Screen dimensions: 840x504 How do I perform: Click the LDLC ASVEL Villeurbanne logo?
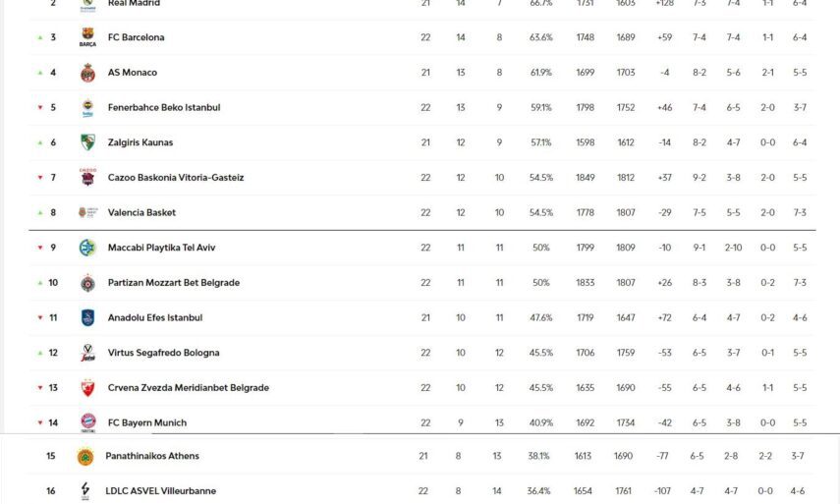(x=85, y=490)
